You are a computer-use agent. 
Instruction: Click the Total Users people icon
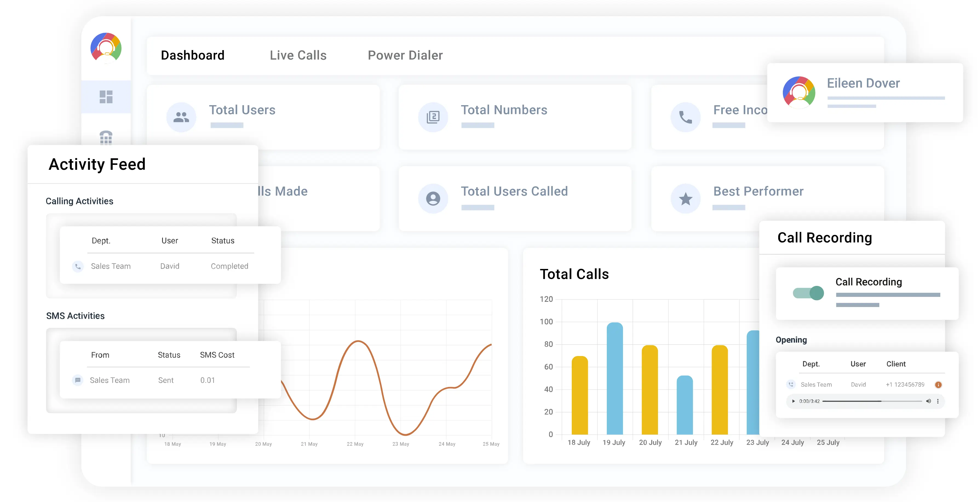[x=181, y=117]
